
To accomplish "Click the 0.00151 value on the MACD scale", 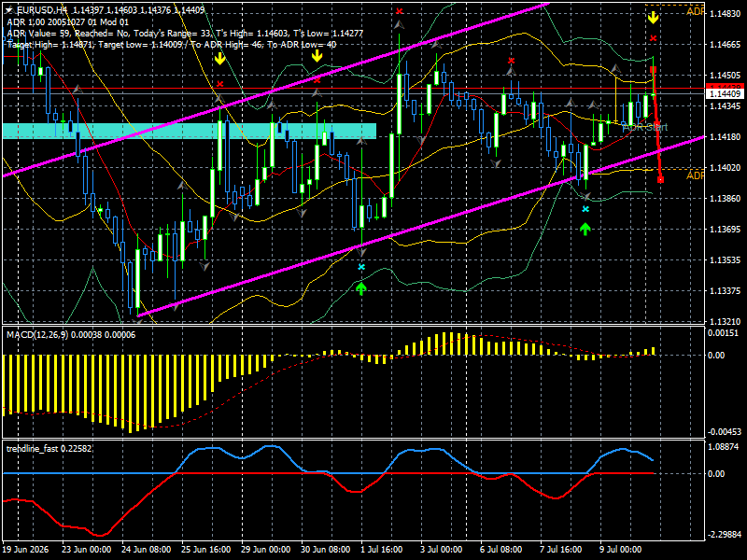I will (723, 333).
